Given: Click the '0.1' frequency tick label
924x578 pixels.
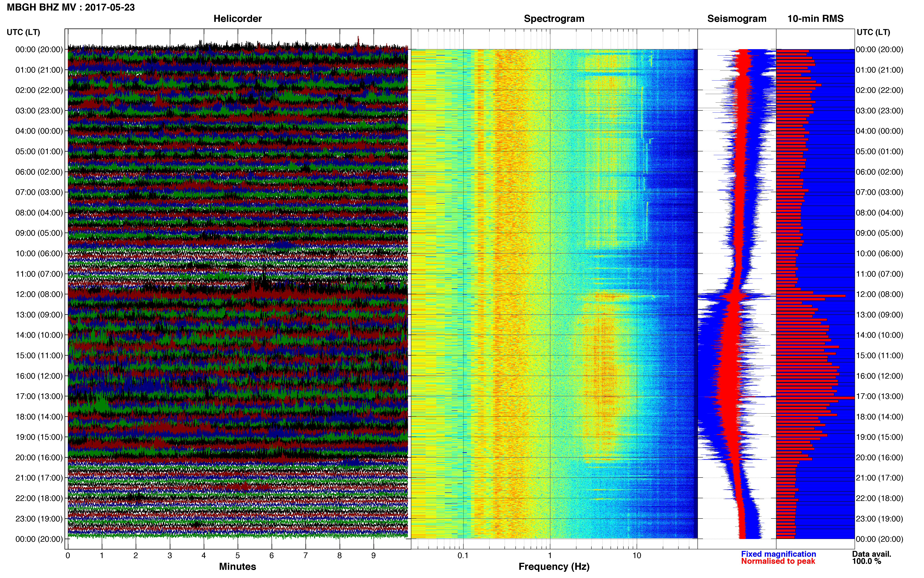Looking at the screenshot, I should pos(463,555).
